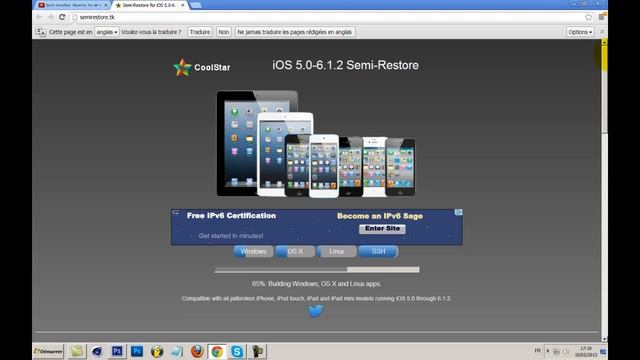Click the Twitter bird icon

[x=316, y=311]
